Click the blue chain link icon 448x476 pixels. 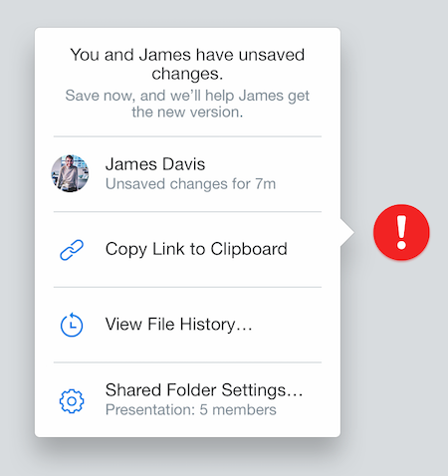point(72,250)
